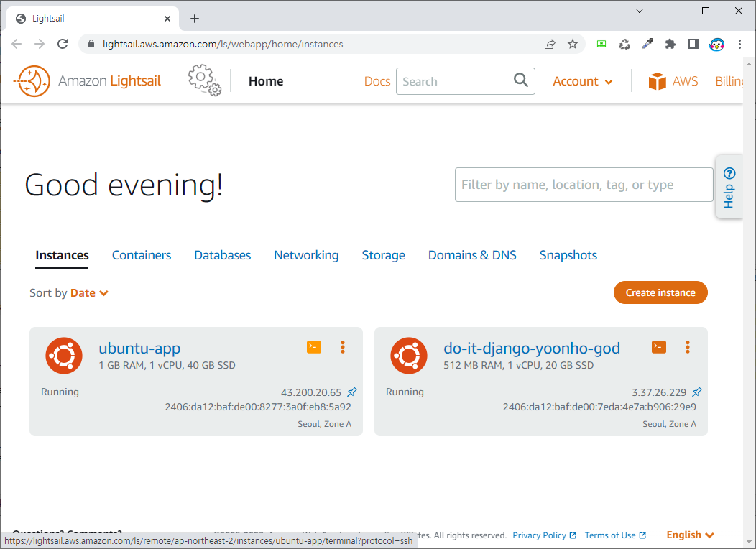Select IP address 43.200.20.65
Image resolution: width=756 pixels, height=549 pixels.
[x=311, y=392]
